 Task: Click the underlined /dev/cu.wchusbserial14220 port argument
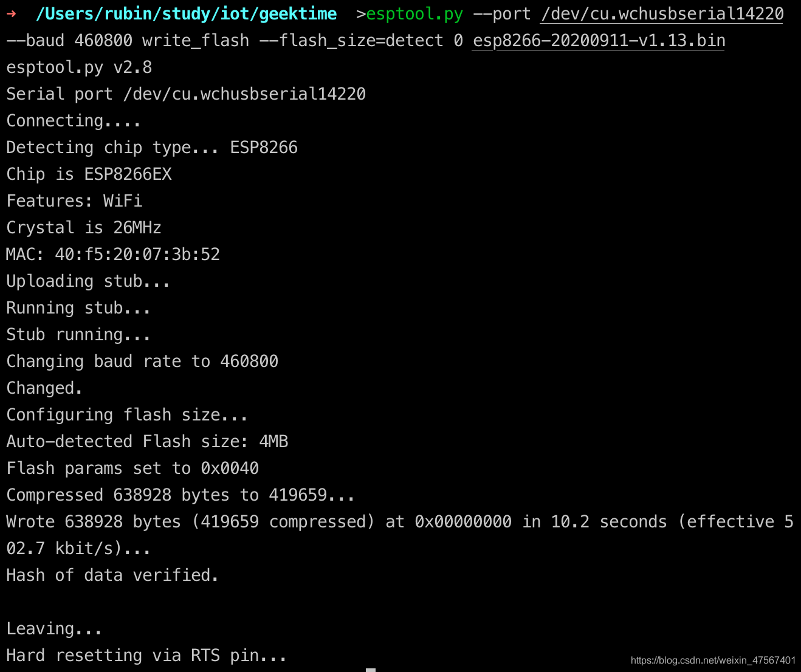662,14
